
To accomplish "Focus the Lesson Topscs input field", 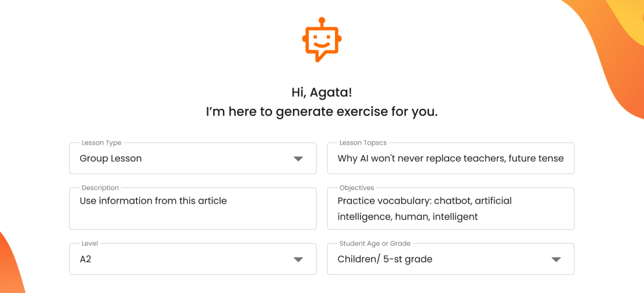I will pyautogui.click(x=450, y=158).
